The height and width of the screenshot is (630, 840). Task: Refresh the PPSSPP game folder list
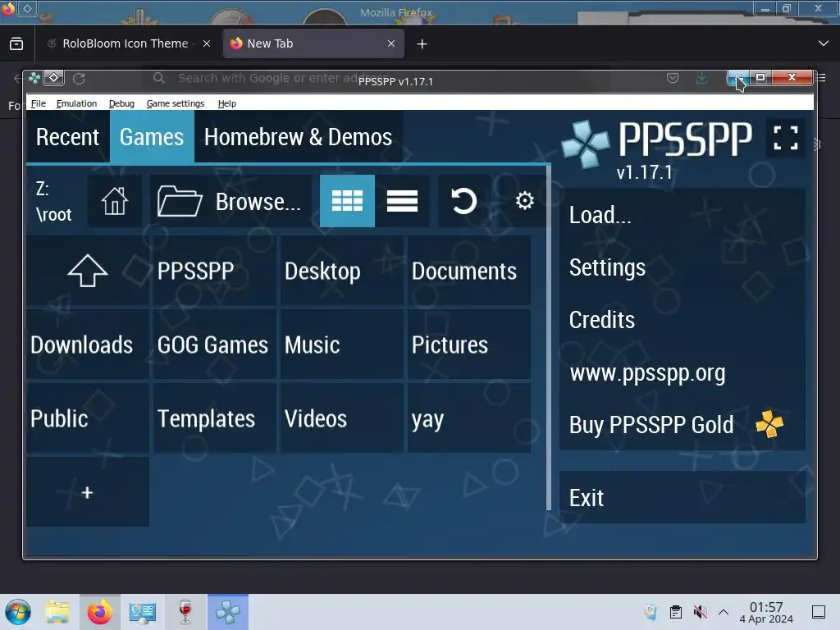pos(464,202)
